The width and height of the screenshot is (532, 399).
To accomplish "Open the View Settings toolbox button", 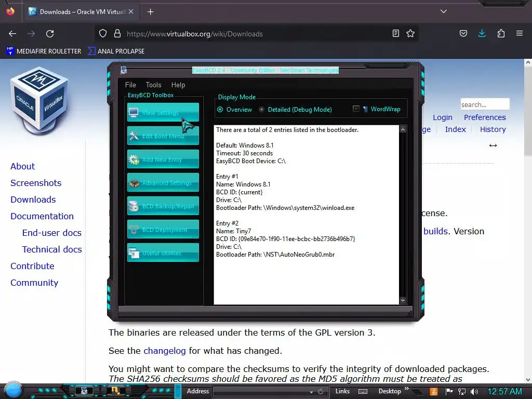I will (163, 112).
